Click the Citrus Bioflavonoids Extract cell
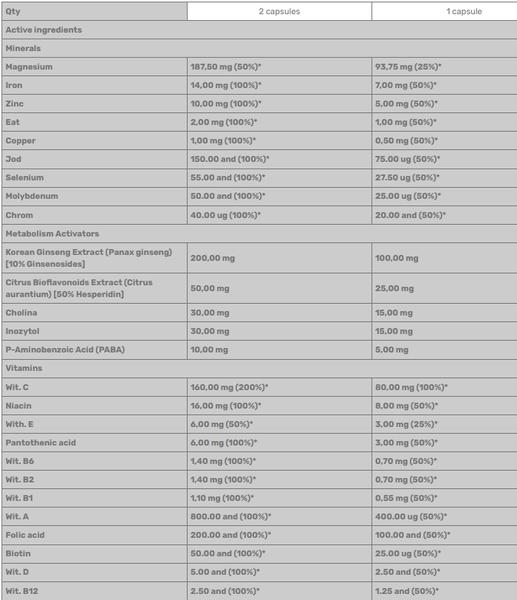 pos(95,288)
